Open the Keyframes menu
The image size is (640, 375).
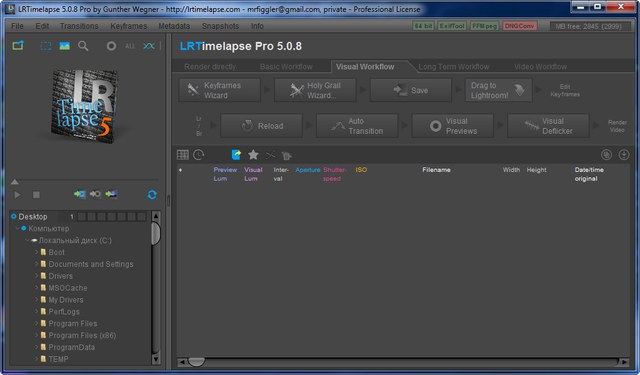click(x=128, y=26)
